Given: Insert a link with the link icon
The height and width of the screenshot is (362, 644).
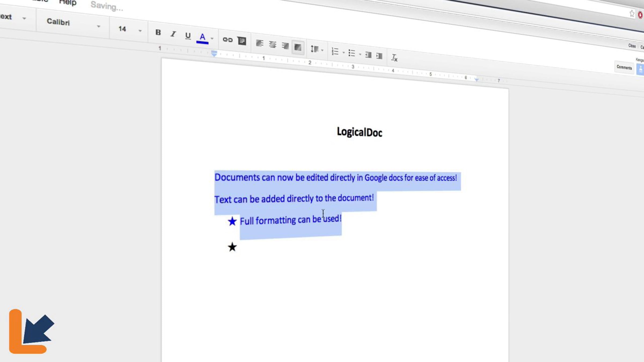Looking at the screenshot, I should click(228, 40).
